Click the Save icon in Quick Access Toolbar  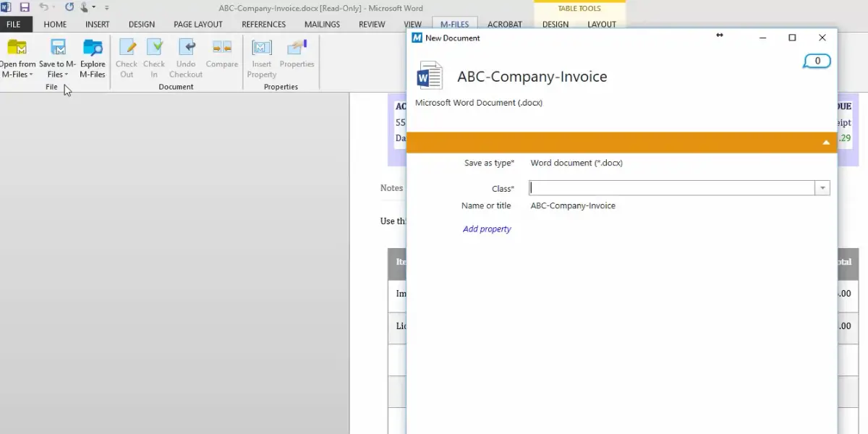point(25,7)
